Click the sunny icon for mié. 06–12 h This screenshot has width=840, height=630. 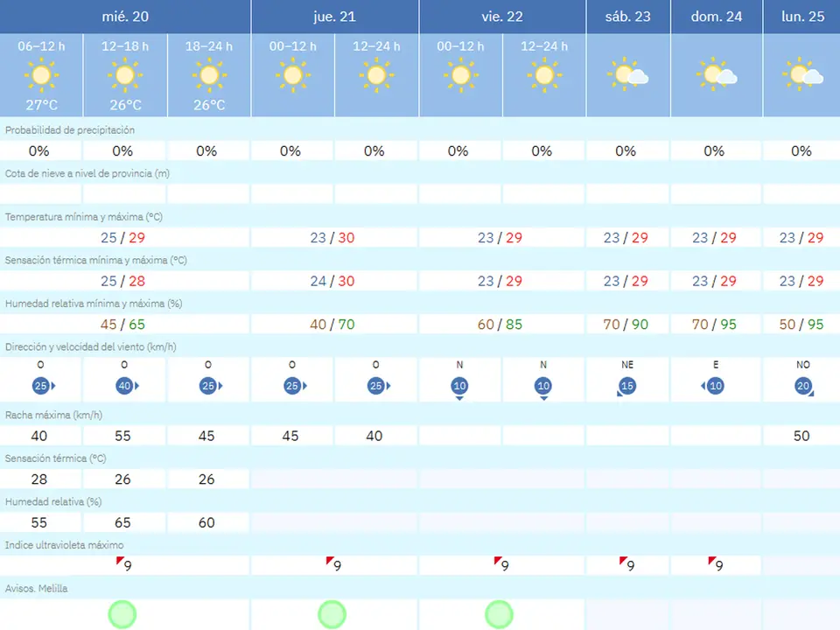[x=41, y=75]
